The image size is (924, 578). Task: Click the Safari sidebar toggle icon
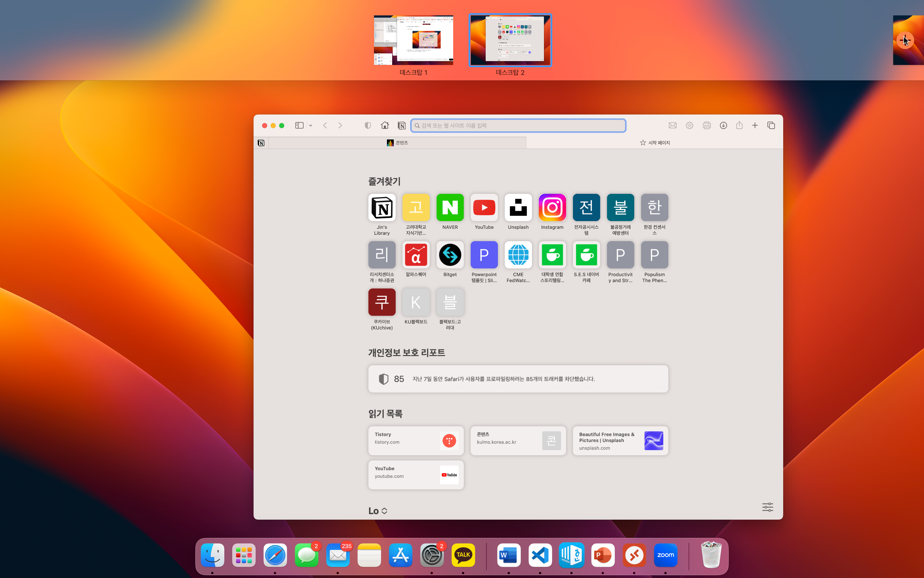click(x=299, y=126)
